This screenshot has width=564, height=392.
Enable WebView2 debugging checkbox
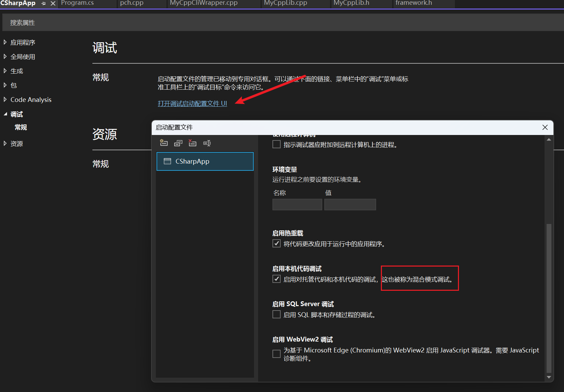[277, 354]
